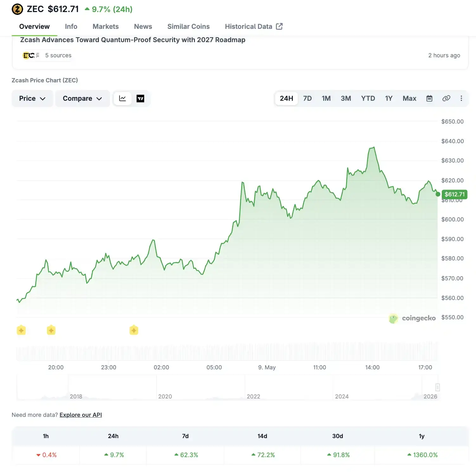Select the 1M time range

[x=326, y=99]
